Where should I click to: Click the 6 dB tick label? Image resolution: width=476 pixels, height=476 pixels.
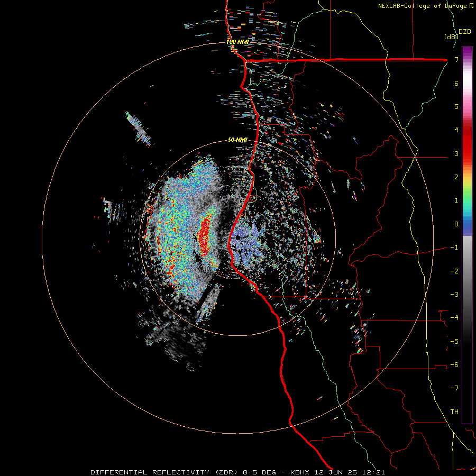tap(456, 83)
